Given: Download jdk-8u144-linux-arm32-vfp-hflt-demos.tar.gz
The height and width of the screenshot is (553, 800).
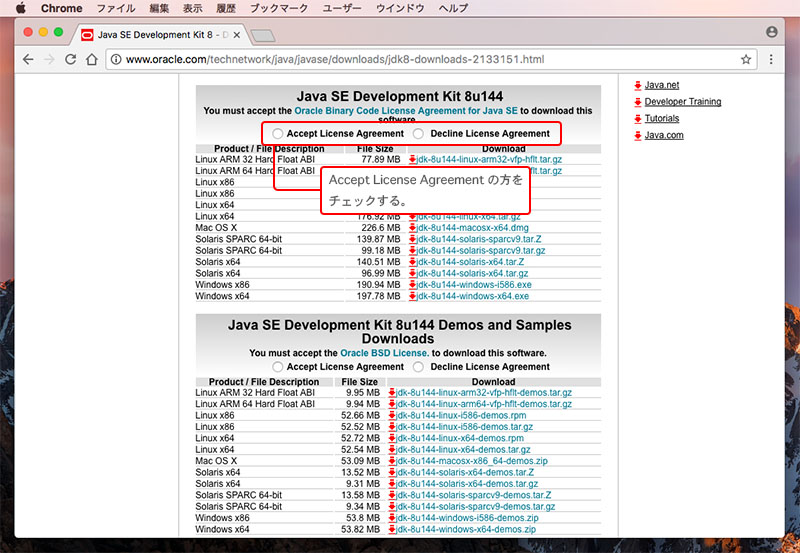Looking at the screenshot, I should (x=484, y=392).
